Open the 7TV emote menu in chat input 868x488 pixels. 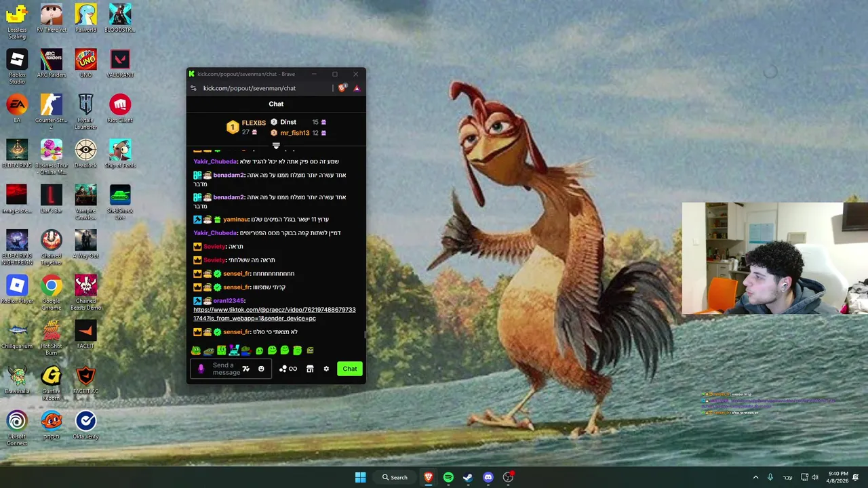pos(245,369)
